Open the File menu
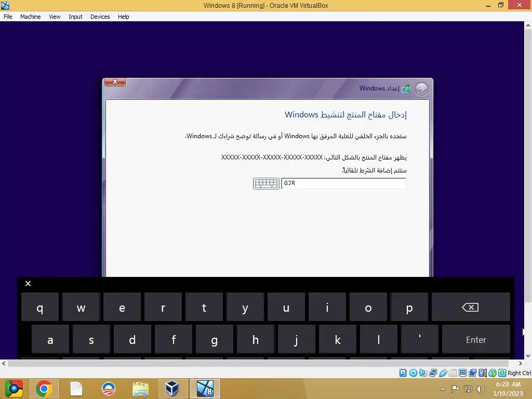The width and height of the screenshot is (532, 399). [8, 17]
